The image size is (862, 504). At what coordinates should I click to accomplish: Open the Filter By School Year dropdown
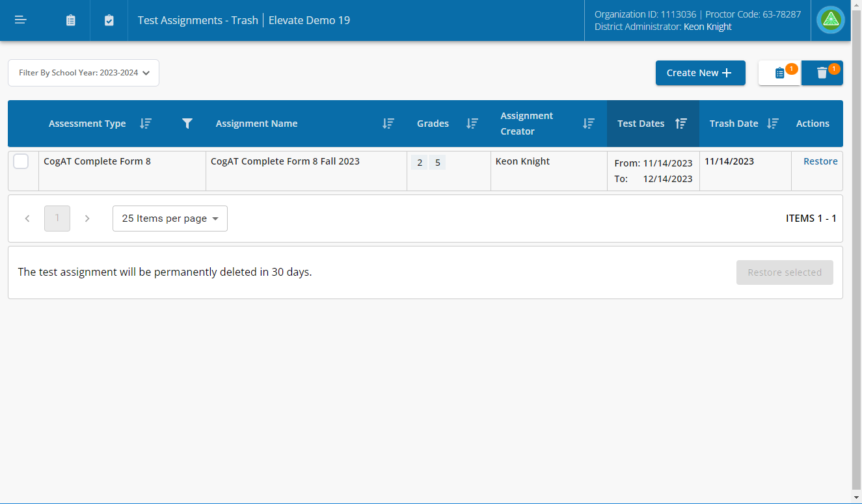pos(83,73)
